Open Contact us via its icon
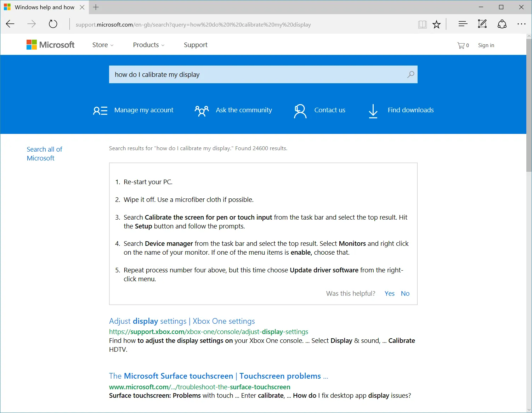 pyautogui.click(x=300, y=110)
